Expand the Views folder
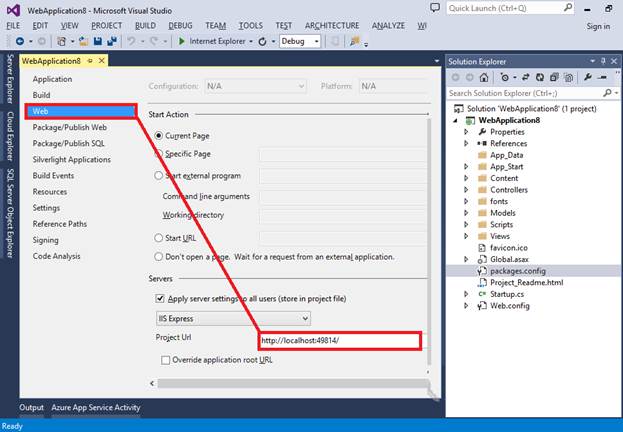623x432 pixels. pyautogui.click(x=466, y=236)
